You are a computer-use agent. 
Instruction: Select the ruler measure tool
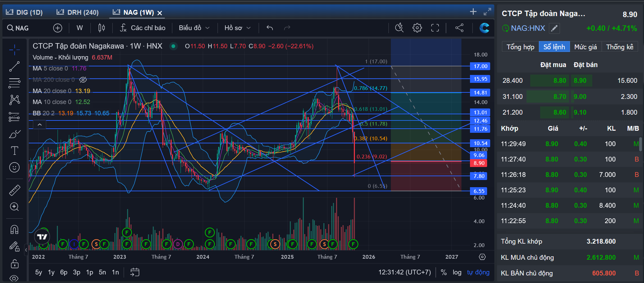tap(14, 190)
